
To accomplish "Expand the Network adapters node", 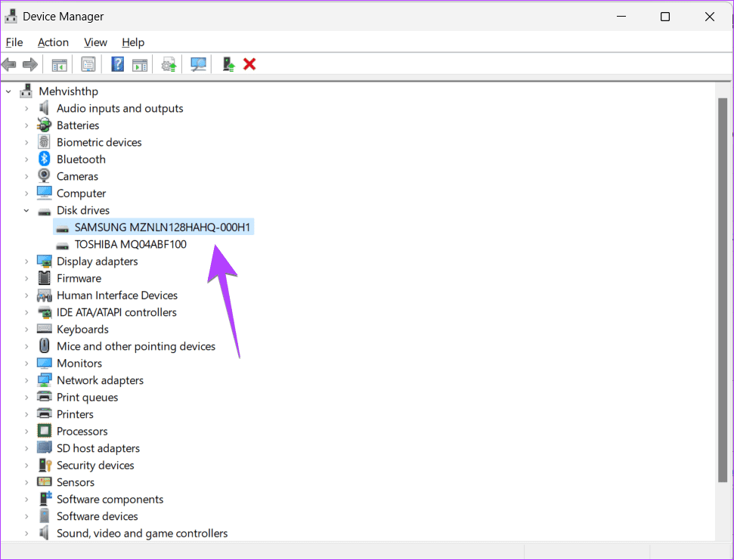I will [26, 381].
